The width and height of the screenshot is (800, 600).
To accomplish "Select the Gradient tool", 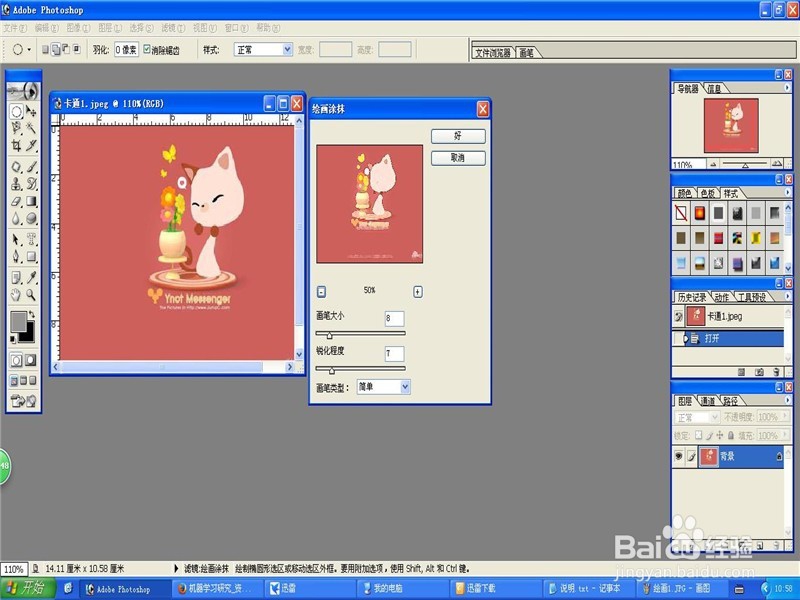I will click(x=31, y=201).
